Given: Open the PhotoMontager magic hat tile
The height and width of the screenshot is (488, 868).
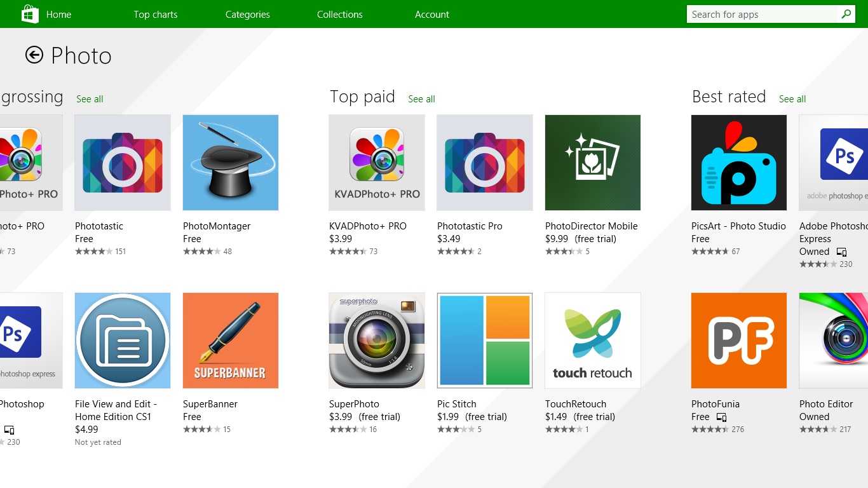Looking at the screenshot, I should tap(231, 163).
